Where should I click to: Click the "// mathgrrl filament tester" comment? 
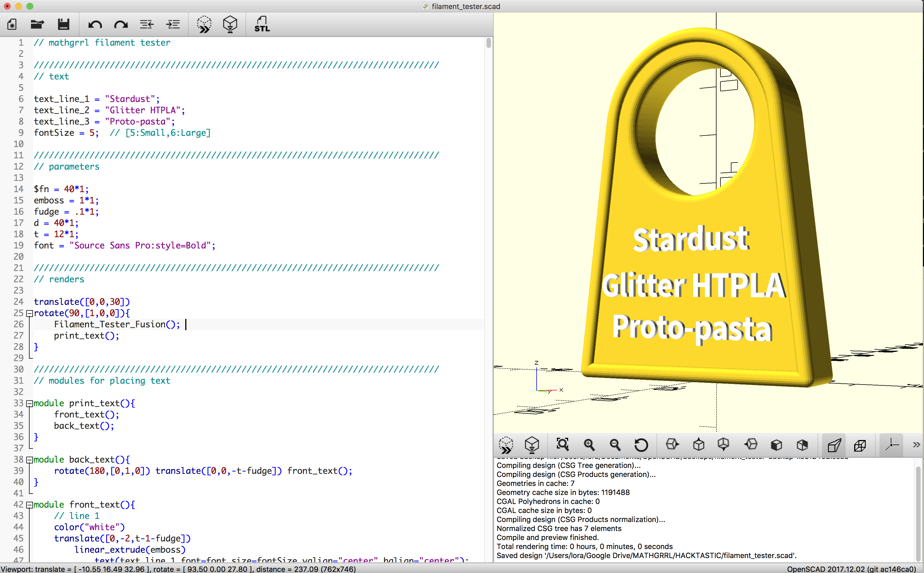(x=102, y=43)
